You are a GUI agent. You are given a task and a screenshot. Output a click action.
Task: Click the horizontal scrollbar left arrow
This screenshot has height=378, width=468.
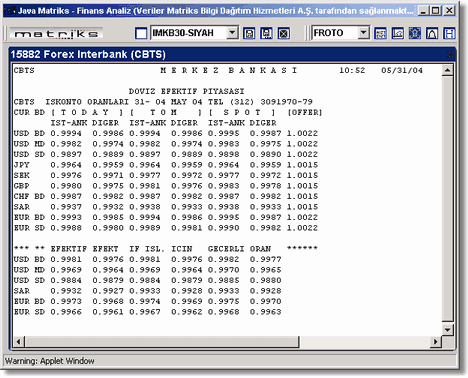click(19, 342)
